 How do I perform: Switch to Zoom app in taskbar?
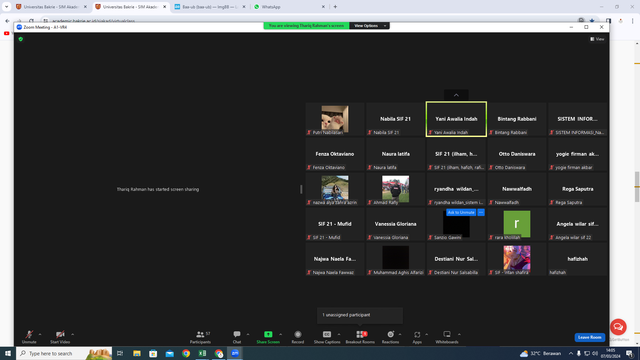tap(235, 353)
